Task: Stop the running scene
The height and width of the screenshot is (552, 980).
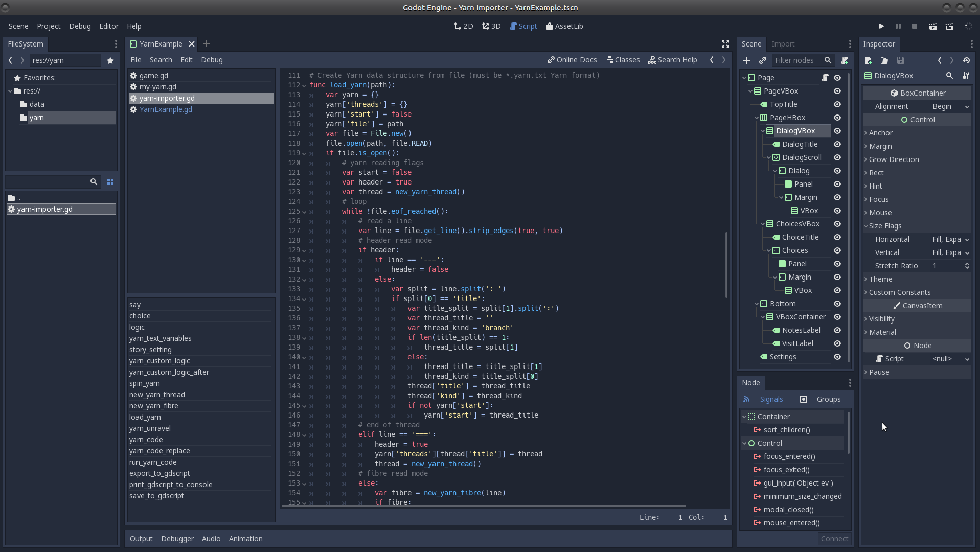Action: 915,26
